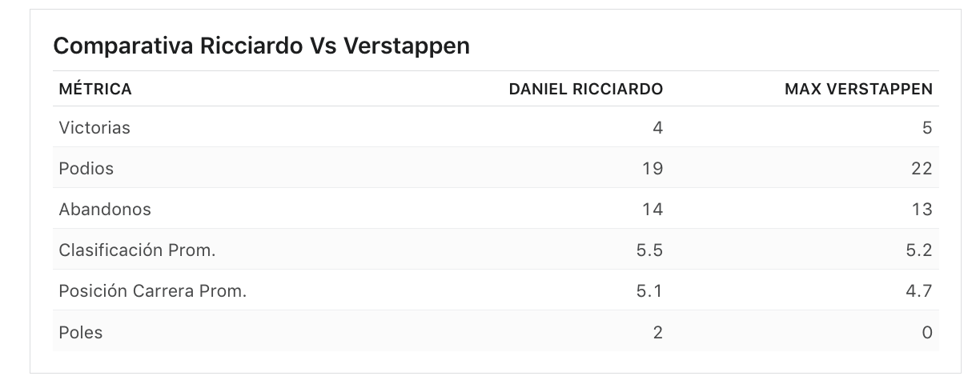Select the Abandonos row label
This screenshot has height=392, width=980.
coord(105,209)
